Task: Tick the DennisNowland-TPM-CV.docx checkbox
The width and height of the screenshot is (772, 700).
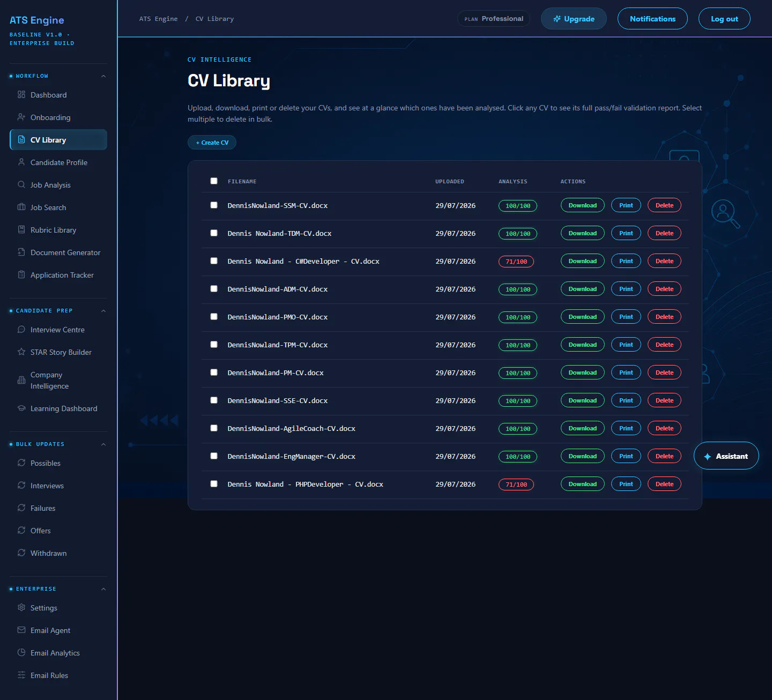Action: (x=214, y=345)
